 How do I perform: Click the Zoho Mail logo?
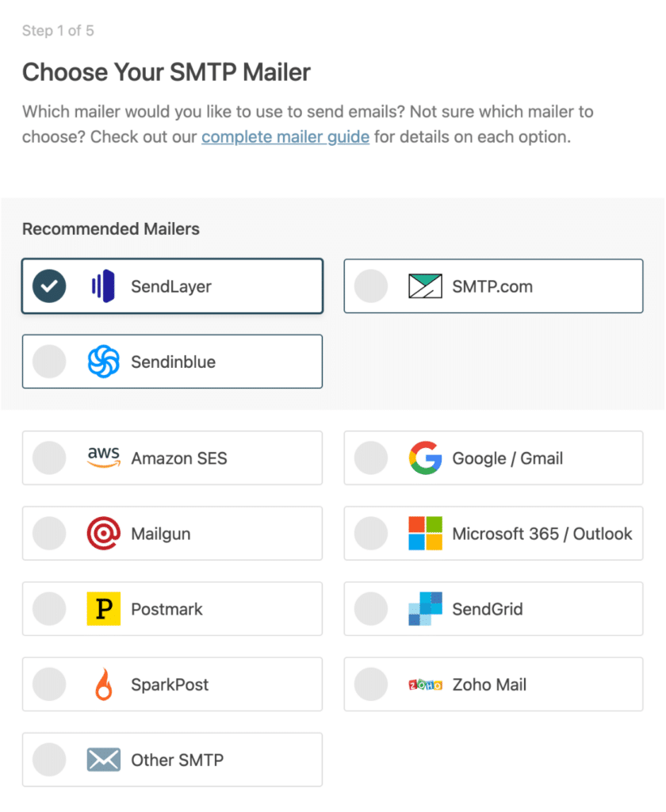tap(425, 684)
